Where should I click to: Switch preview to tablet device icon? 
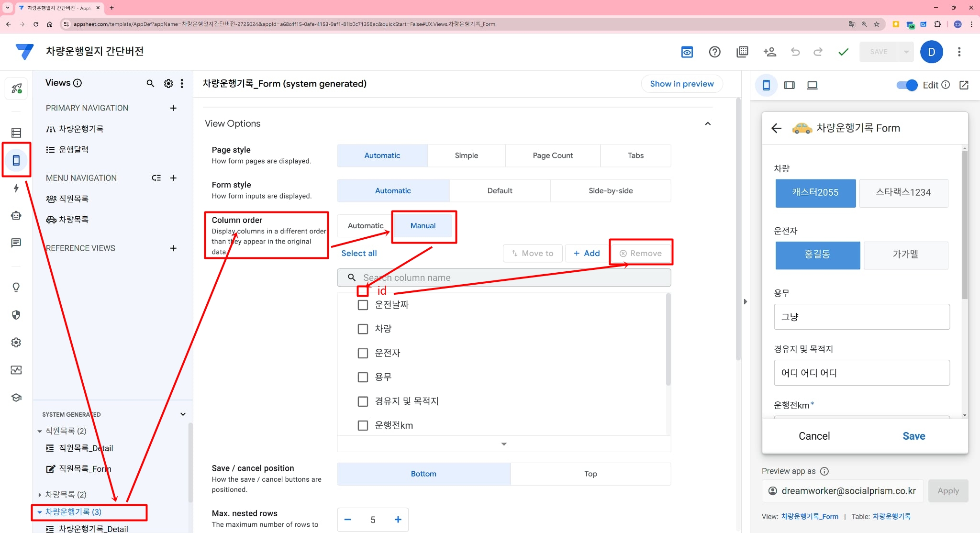point(790,85)
